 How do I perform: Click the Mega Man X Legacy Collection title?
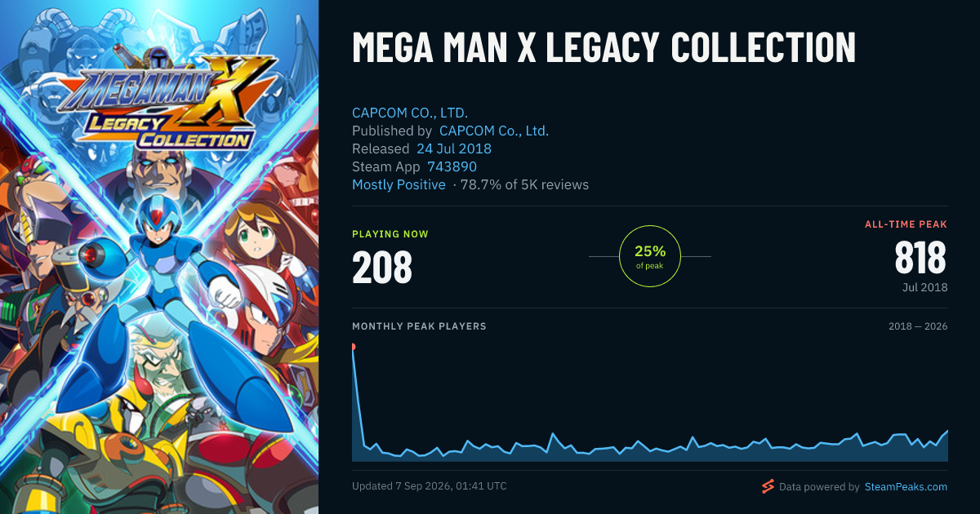click(x=604, y=48)
